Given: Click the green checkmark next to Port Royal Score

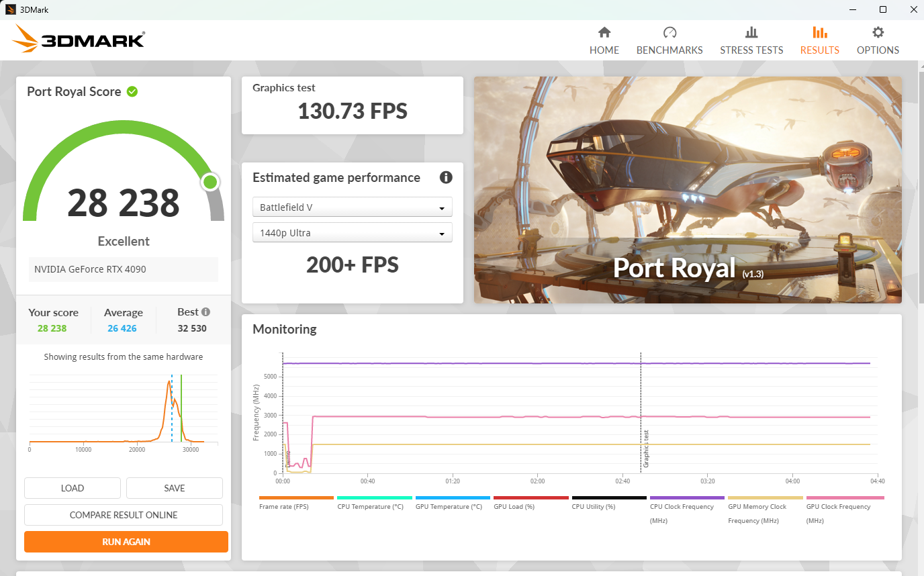Looking at the screenshot, I should 132,91.
